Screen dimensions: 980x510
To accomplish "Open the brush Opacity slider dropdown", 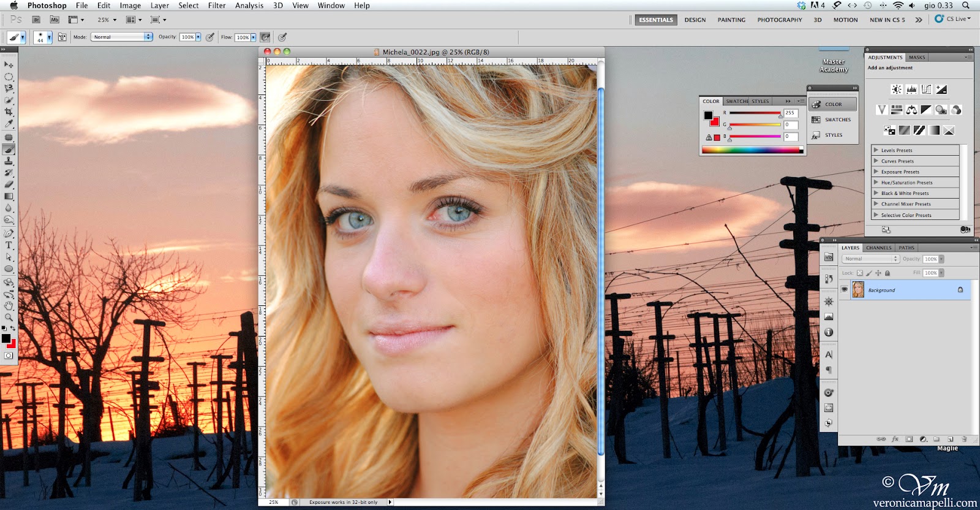I will click(198, 37).
